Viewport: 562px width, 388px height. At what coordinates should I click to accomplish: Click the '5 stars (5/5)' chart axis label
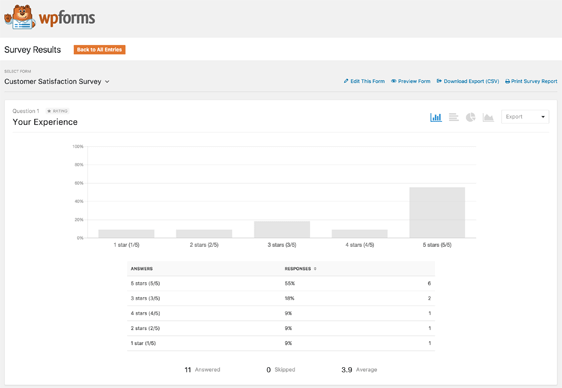point(437,245)
